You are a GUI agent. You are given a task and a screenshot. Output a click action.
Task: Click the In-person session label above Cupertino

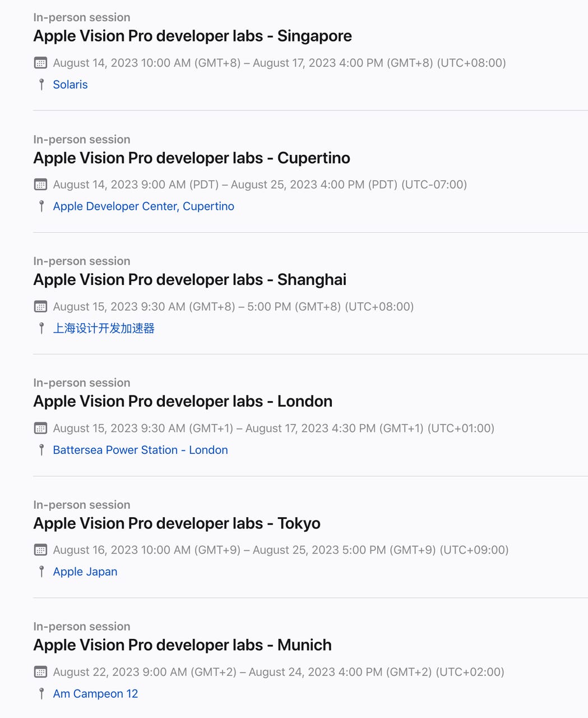[x=82, y=140]
